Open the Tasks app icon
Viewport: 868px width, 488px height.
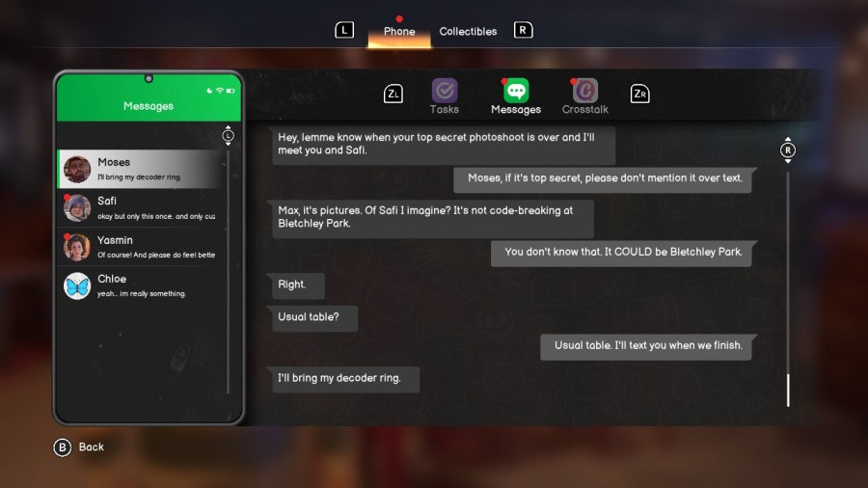(445, 92)
